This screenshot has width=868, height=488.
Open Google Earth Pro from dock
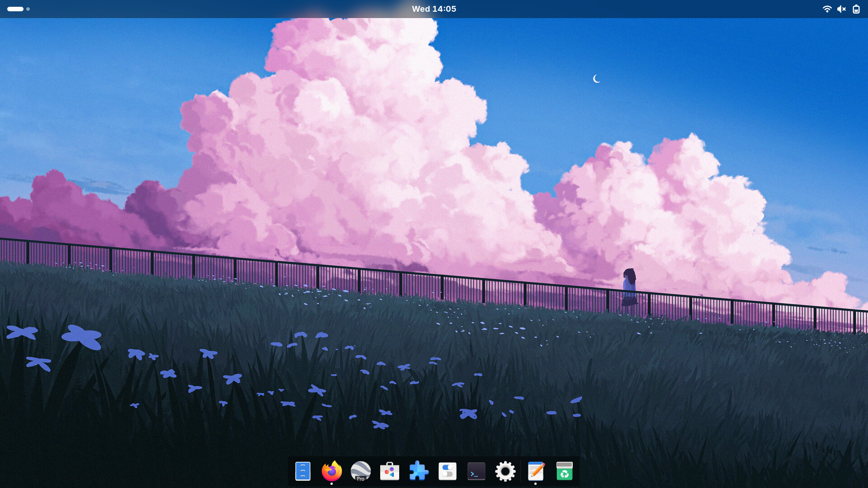tap(360, 471)
